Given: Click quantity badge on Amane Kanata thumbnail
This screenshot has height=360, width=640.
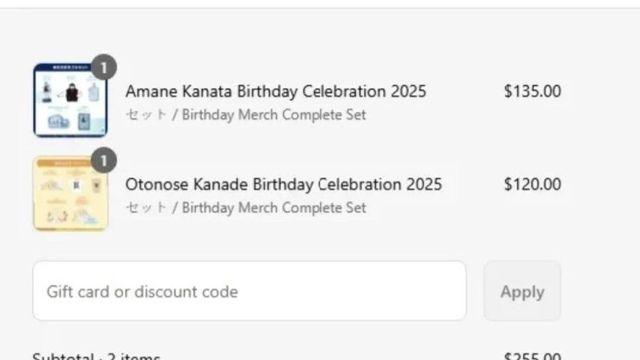Looking at the screenshot, I should 104,67.
